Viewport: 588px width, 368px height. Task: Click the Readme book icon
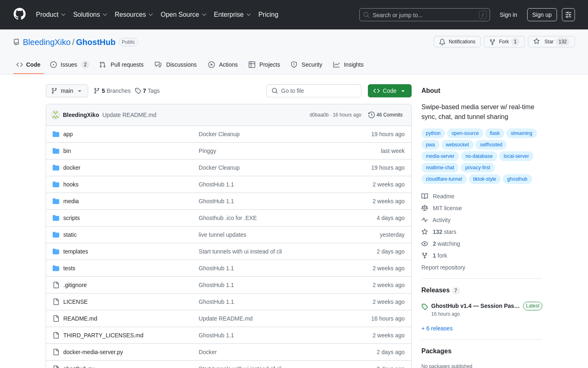coord(425,196)
